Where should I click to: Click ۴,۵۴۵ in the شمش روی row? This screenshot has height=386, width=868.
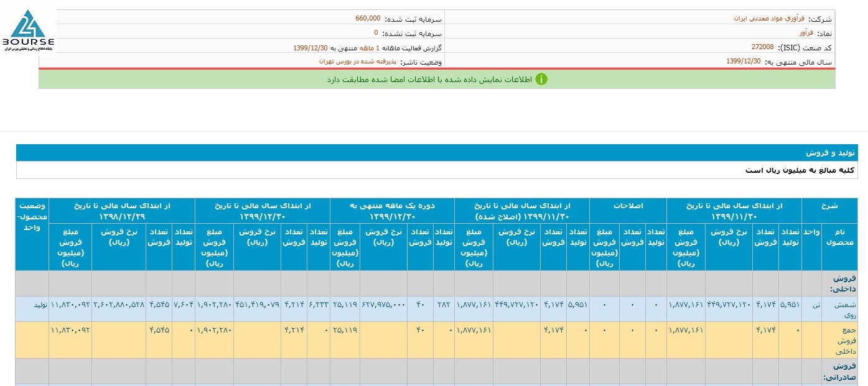pyautogui.click(x=159, y=305)
